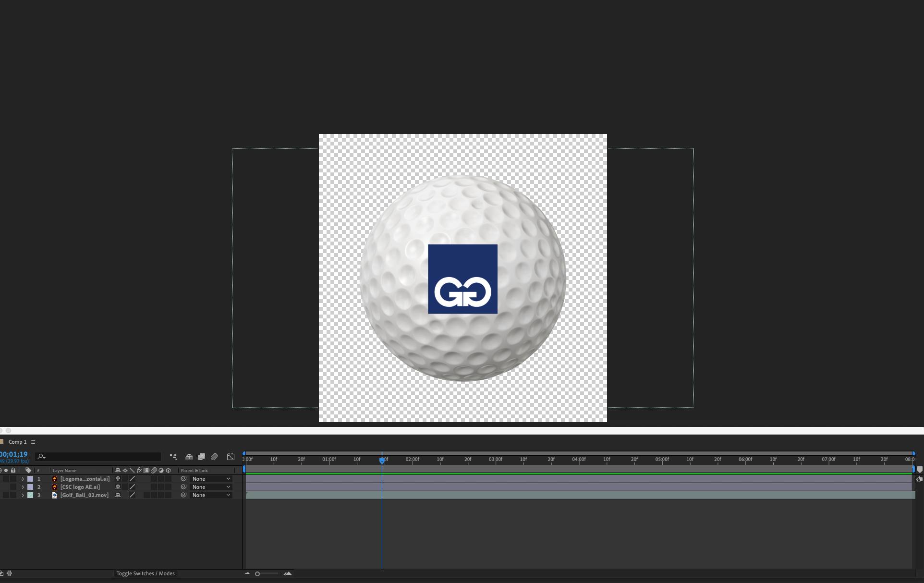Toggle Quality switch on CSC logo AE.ai
This screenshot has height=583, width=924.
click(x=132, y=487)
